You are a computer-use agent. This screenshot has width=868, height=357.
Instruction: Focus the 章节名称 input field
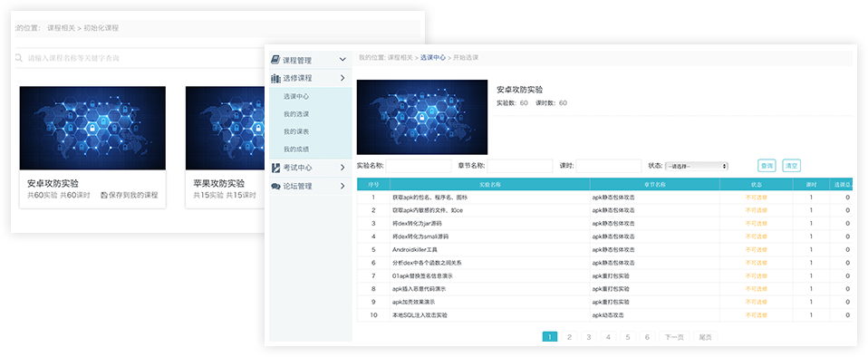click(520, 166)
